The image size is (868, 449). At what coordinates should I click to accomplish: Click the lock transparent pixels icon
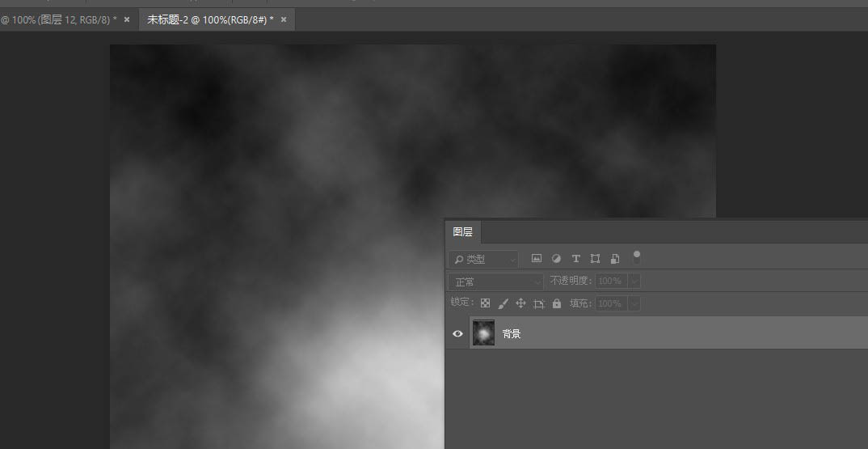click(485, 303)
